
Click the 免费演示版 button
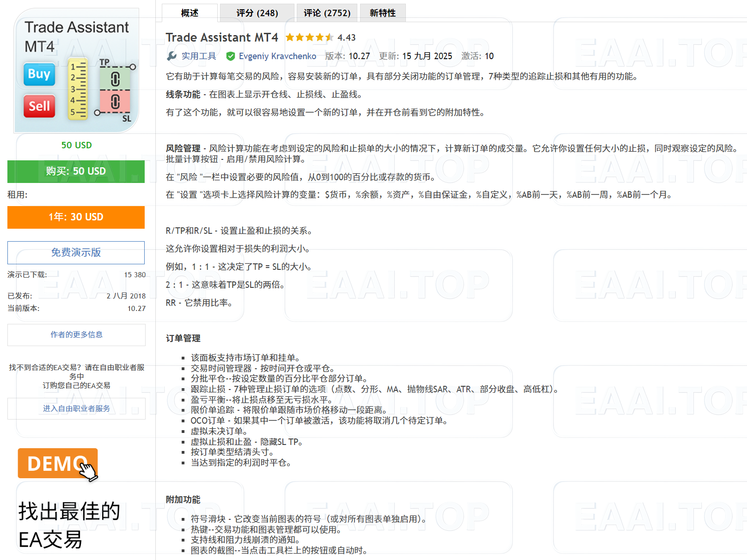tap(76, 252)
